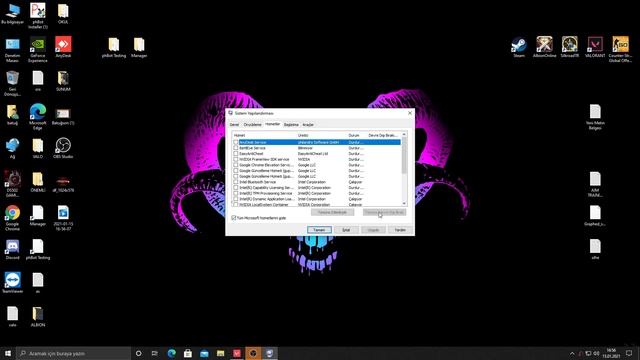Viewport: 640px width, 360px height.
Task: Click the Tümünü Etkinleştir button
Action: [x=332, y=212]
